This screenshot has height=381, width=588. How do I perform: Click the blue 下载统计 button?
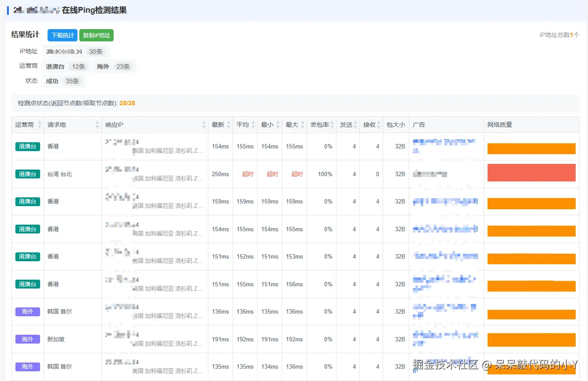point(63,35)
